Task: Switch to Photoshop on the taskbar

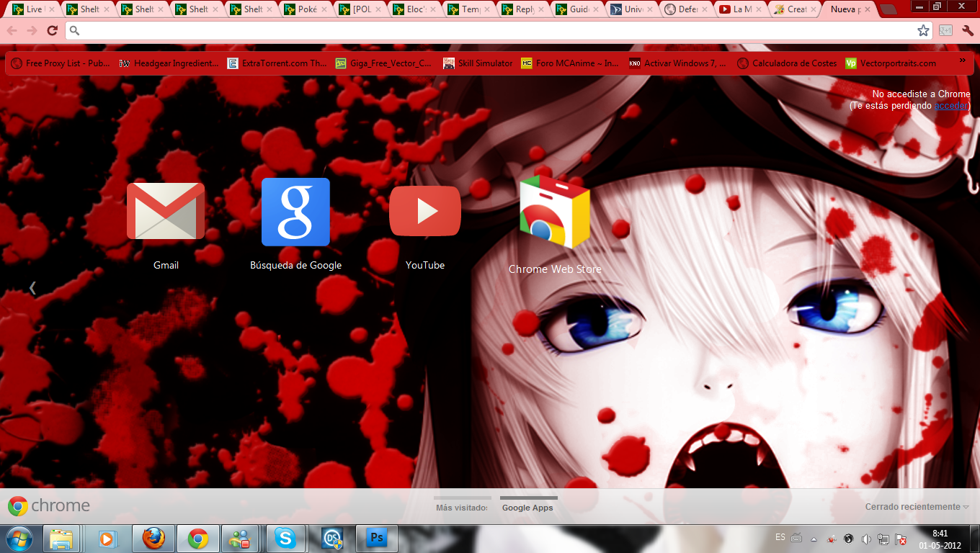Action: click(x=377, y=539)
